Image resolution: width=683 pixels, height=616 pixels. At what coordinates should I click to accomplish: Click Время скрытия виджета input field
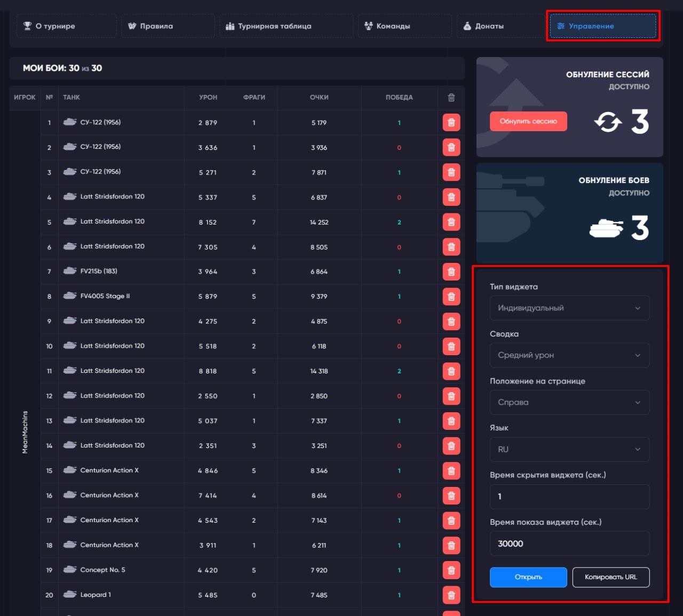coord(569,497)
